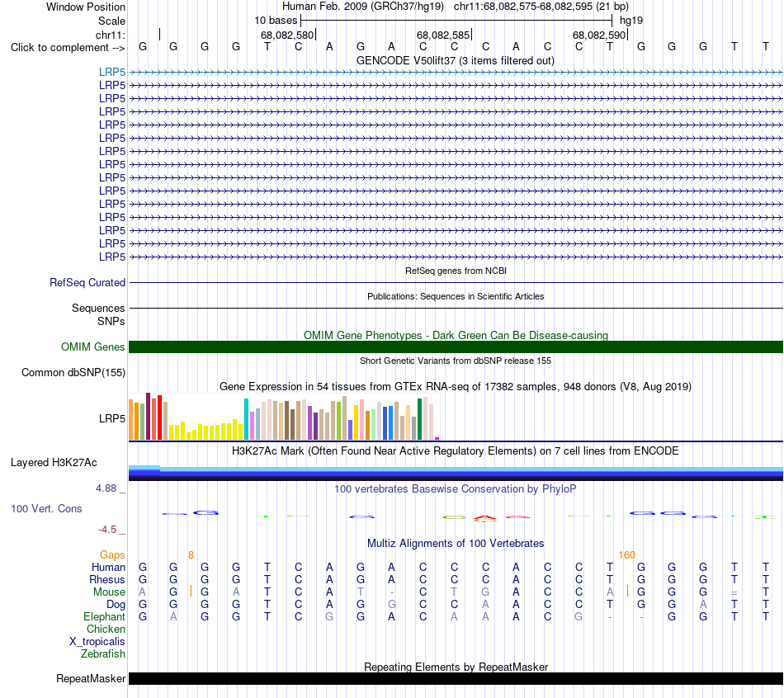The width and height of the screenshot is (784, 698).
Task: Click the 68,082,580 ruler position
Action: [287, 35]
